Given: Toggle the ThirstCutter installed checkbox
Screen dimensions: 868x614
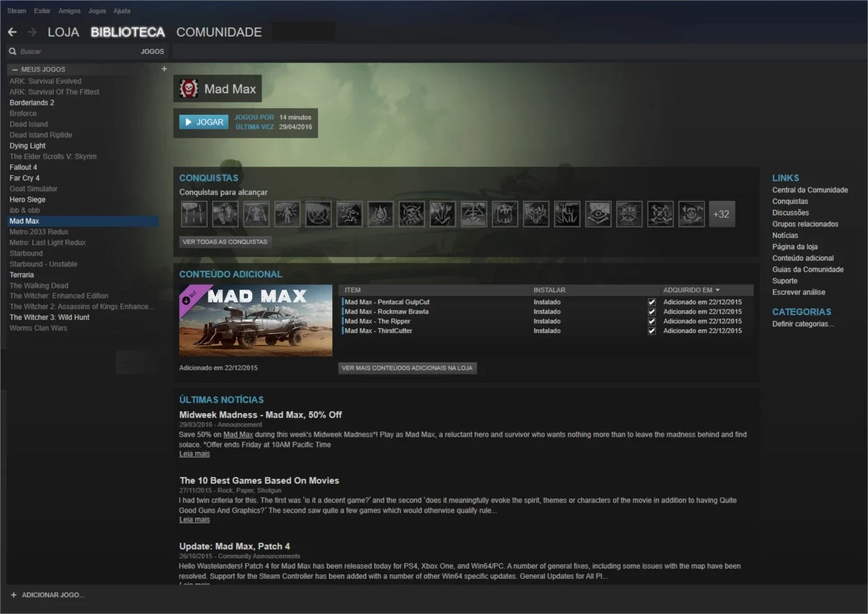Looking at the screenshot, I should click(x=652, y=331).
